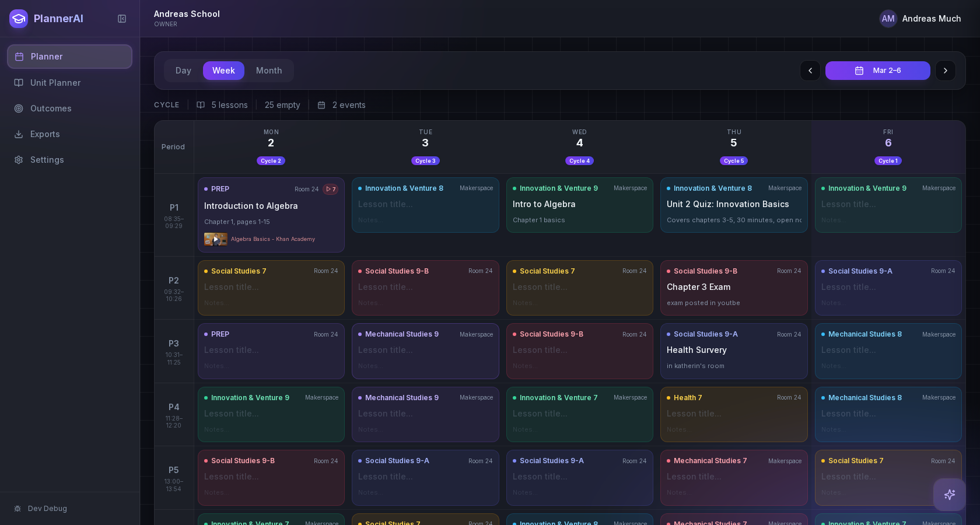Open Unit Planner in sidebar
Screen dimensions: 980x525
[x=55, y=83]
